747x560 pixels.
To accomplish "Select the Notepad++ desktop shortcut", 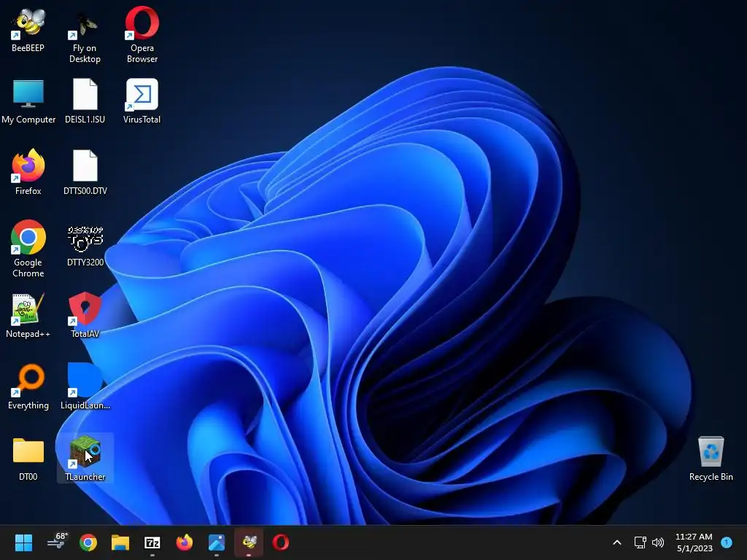I will click(28, 316).
